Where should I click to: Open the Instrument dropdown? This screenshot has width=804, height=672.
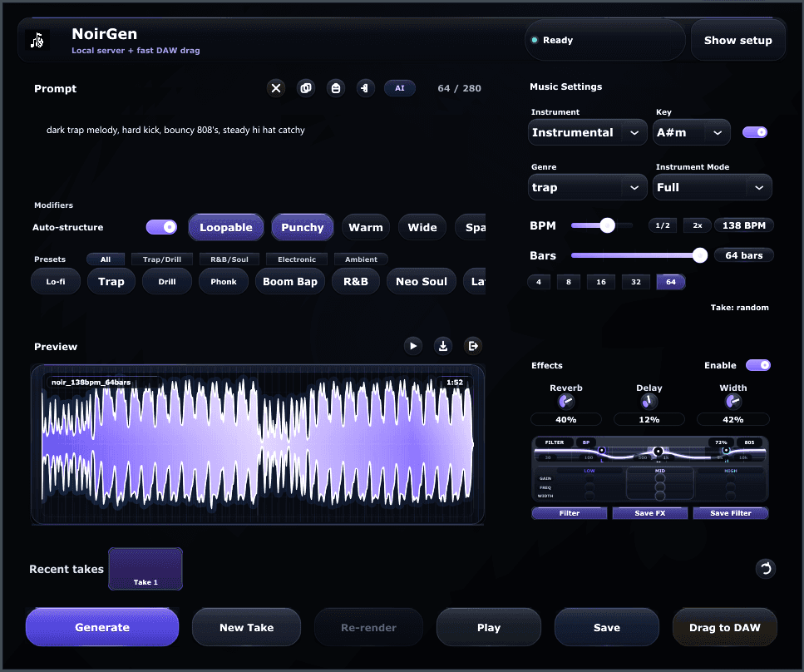587,131
